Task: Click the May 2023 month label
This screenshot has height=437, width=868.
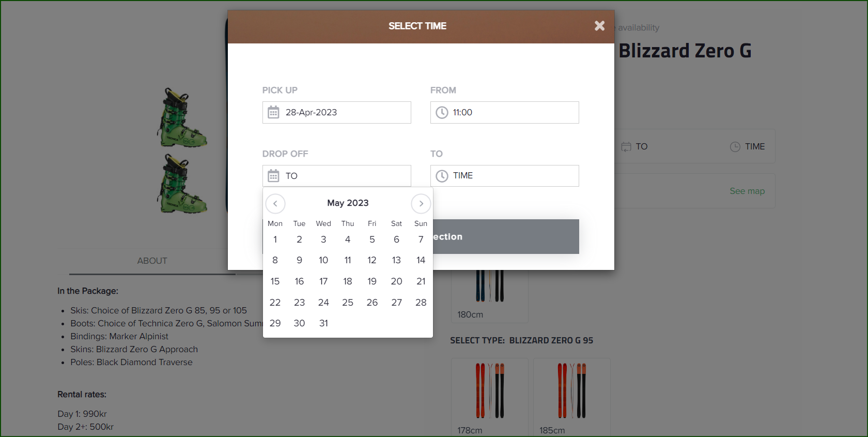Action: [x=348, y=203]
